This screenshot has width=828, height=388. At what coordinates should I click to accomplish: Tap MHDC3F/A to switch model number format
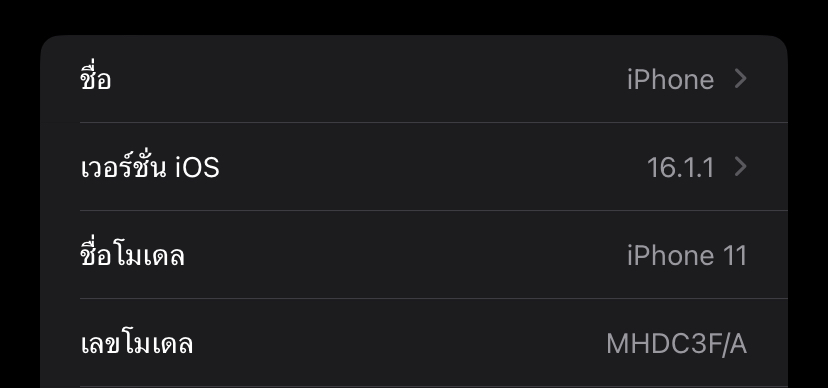676,344
